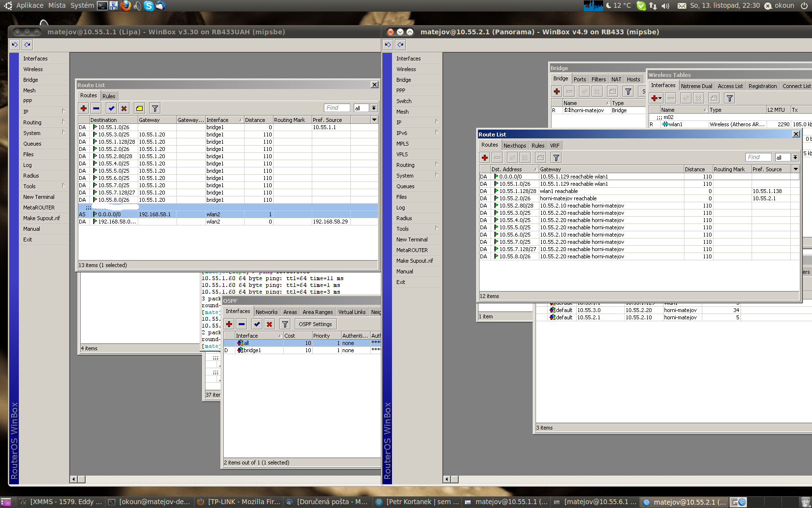Image resolution: width=812 pixels, height=508 pixels.
Task: Launch terminal from top panel icon
Action: (x=102, y=6)
